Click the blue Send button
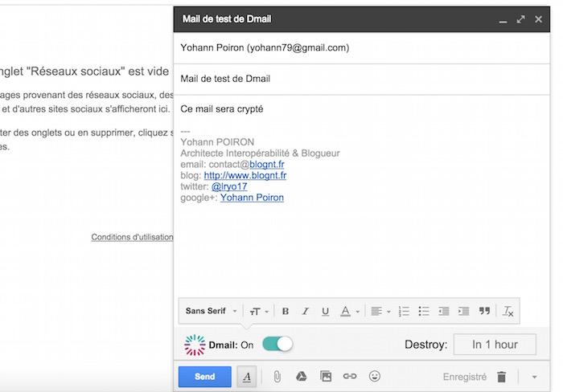Screen dimensions: 563x392 (x=204, y=377)
